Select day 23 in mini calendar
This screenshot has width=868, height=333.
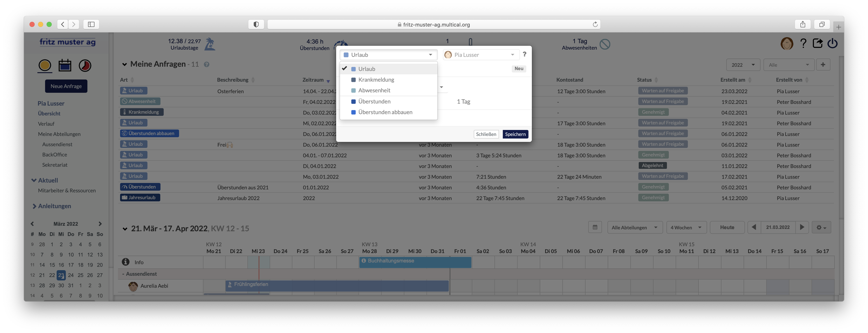(x=61, y=275)
